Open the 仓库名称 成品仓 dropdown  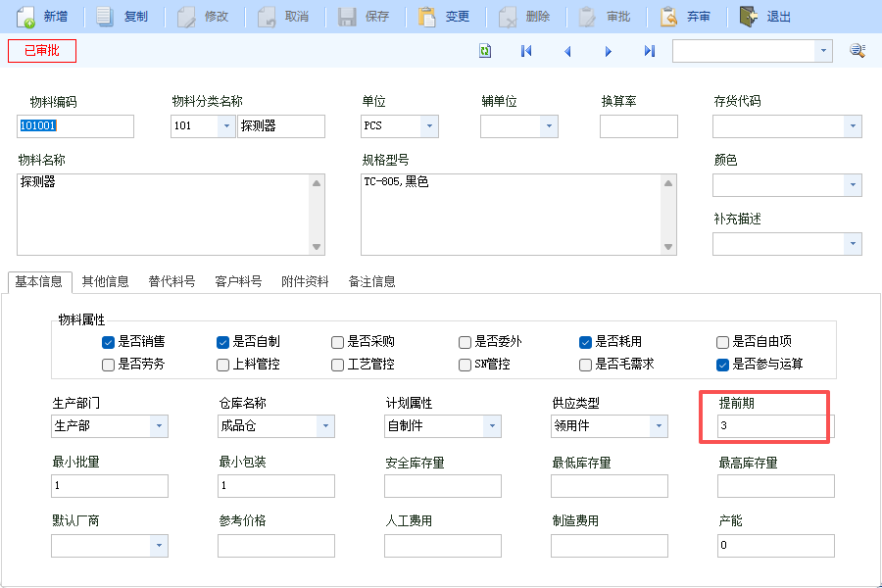[325, 426]
